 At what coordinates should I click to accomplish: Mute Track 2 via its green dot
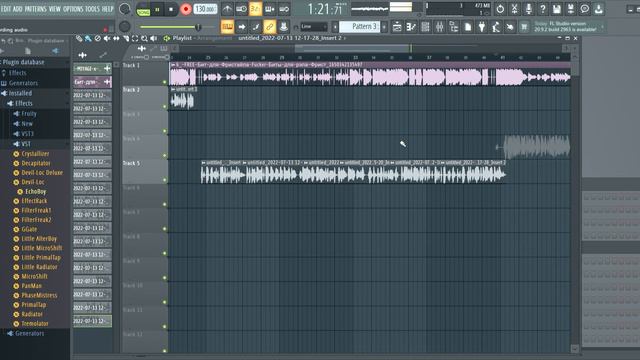(165, 107)
